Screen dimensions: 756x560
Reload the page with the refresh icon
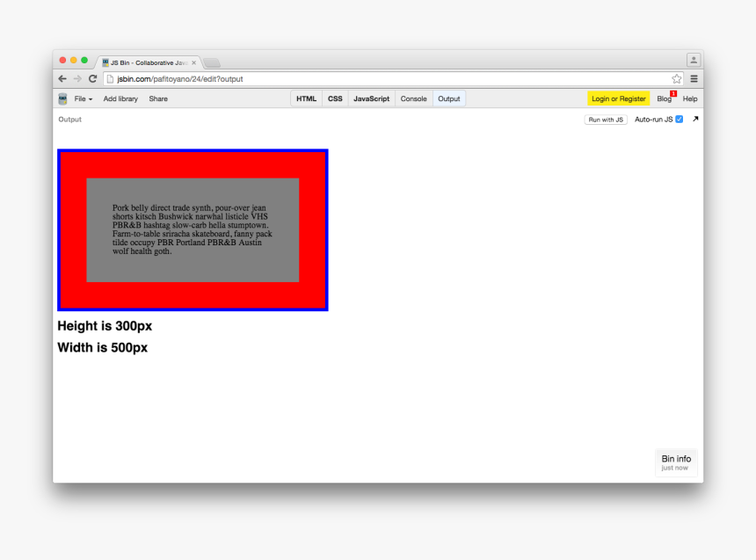coord(92,78)
